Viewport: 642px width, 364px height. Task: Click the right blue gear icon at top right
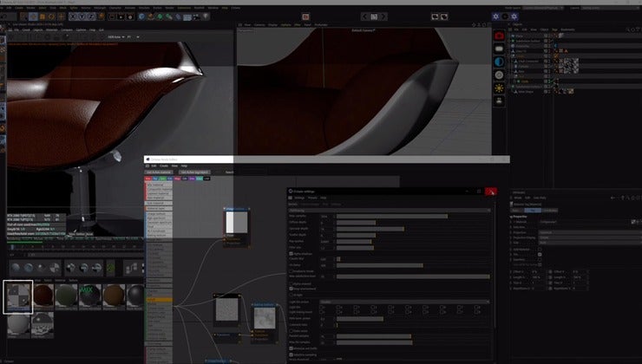click(x=514, y=16)
